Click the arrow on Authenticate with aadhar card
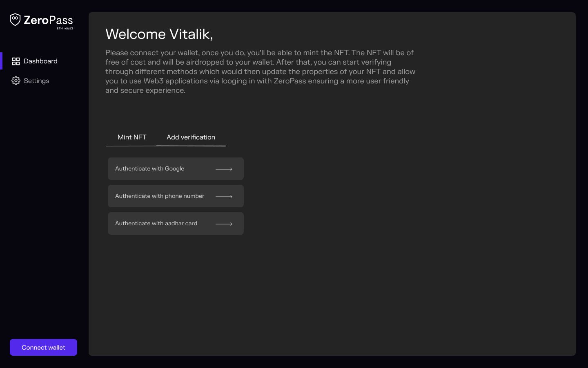This screenshot has width=588, height=368. 224,224
